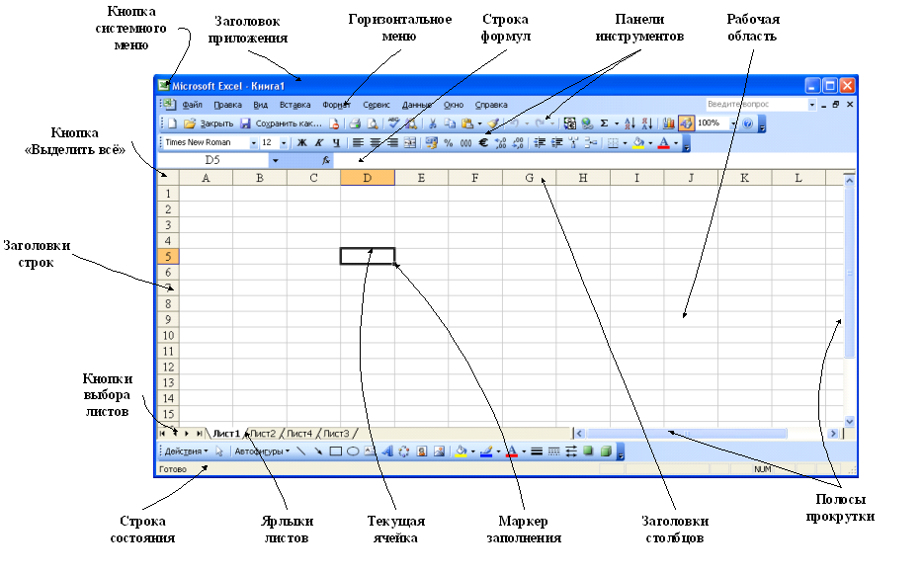Image resolution: width=924 pixels, height=574 pixels.
Task: Click the Sort Ascending icon
Action: [630, 123]
